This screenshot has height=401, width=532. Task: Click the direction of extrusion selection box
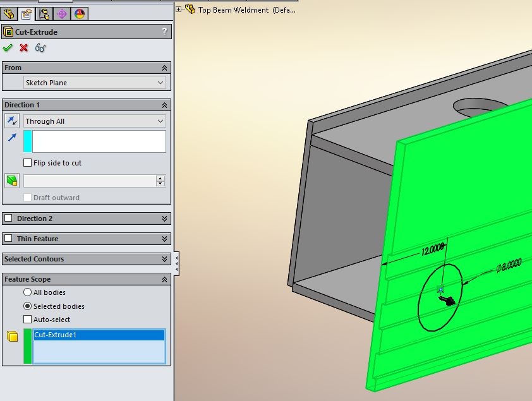(99, 141)
